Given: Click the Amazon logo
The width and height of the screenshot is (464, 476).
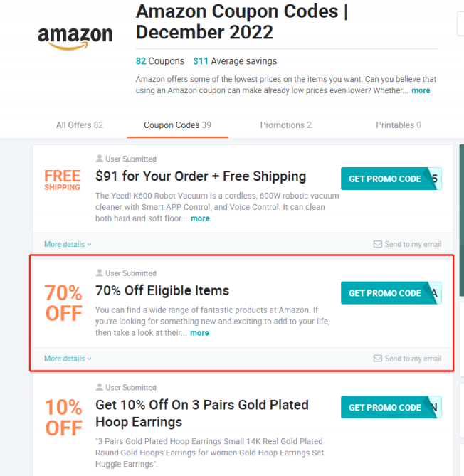Looking at the screenshot, I should point(75,39).
